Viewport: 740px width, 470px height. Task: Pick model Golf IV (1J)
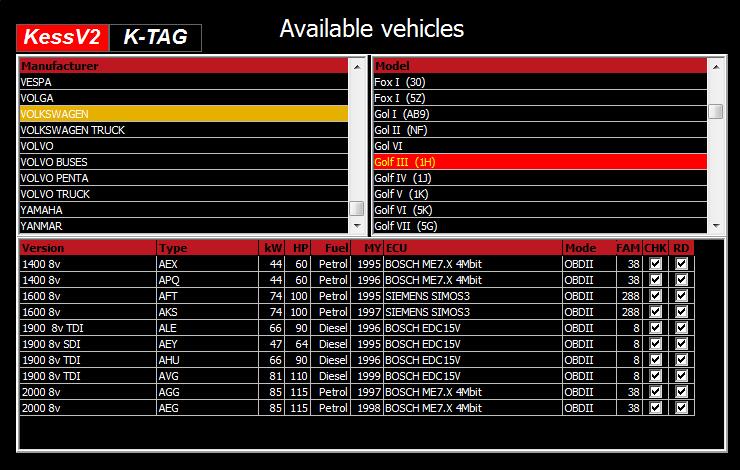pos(540,178)
